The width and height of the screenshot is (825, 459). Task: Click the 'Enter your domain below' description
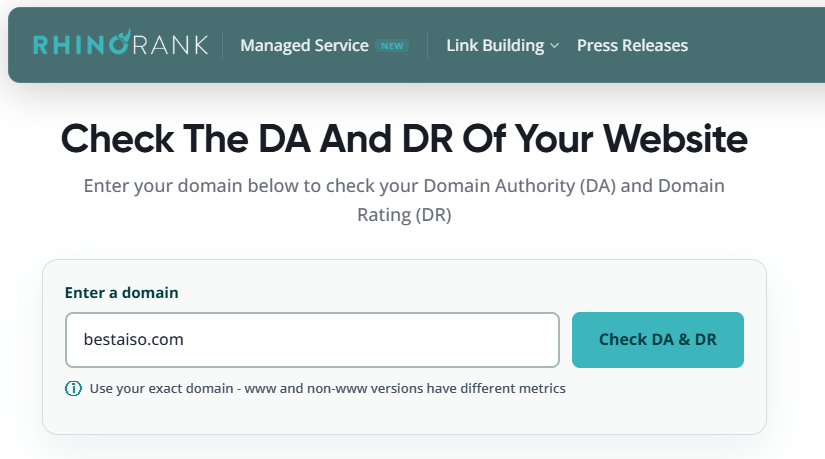[404, 200]
